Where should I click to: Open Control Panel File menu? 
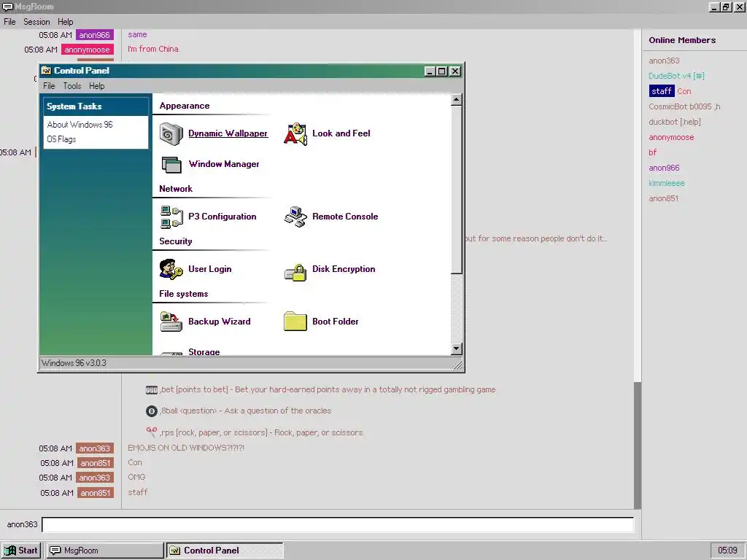click(x=49, y=86)
